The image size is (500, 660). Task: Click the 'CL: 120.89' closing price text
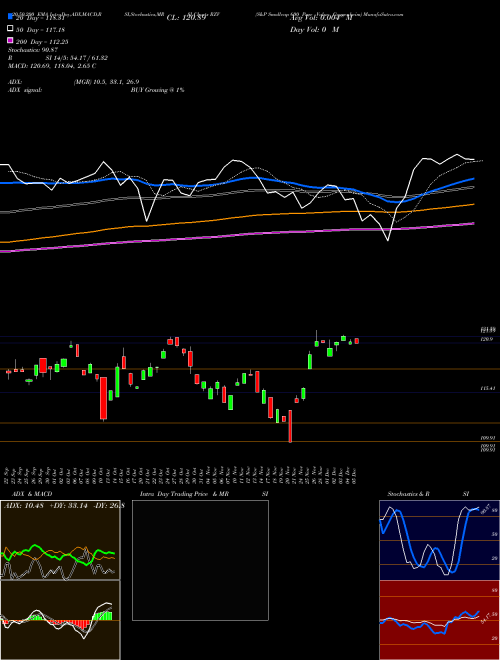tap(186, 18)
